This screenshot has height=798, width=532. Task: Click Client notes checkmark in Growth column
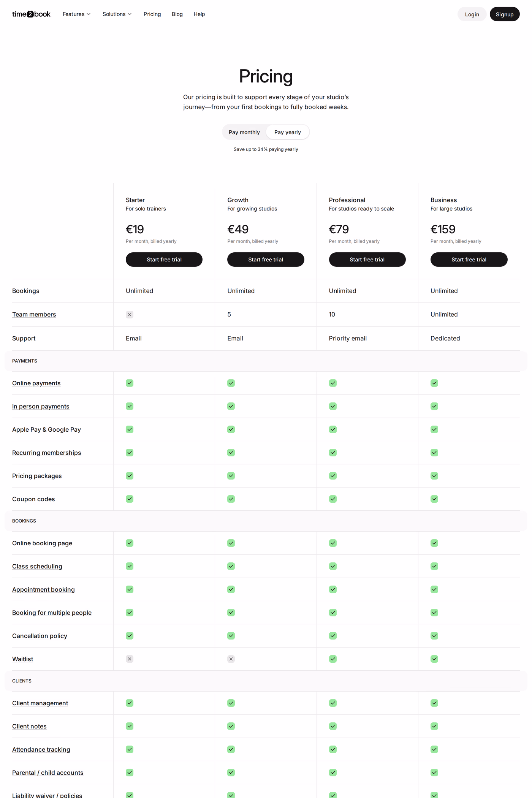tap(231, 726)
